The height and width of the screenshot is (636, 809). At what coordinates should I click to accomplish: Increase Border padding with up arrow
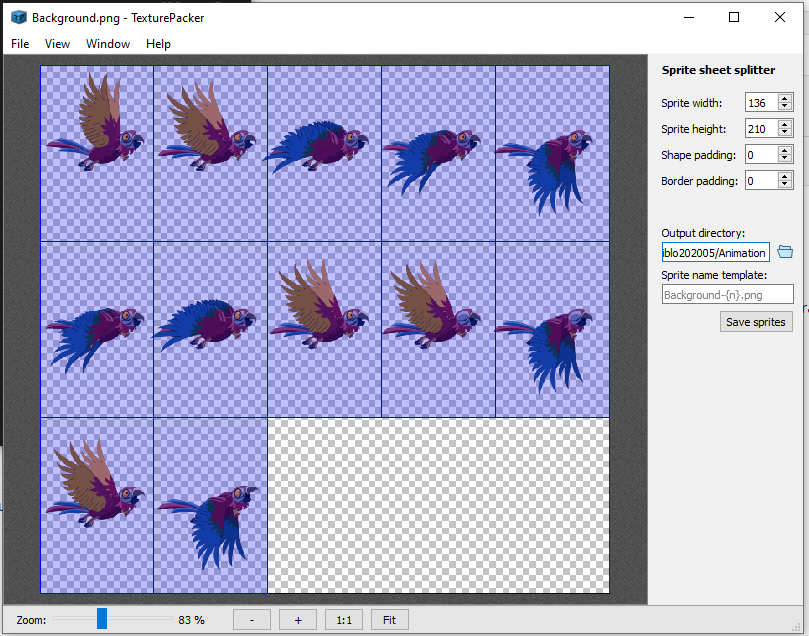point(784,176)
